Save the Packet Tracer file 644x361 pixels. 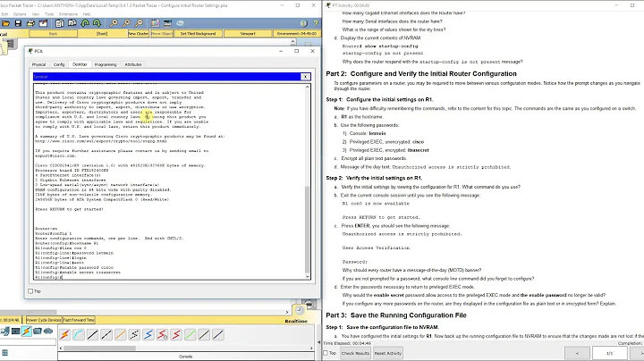[x=18, y=23]
